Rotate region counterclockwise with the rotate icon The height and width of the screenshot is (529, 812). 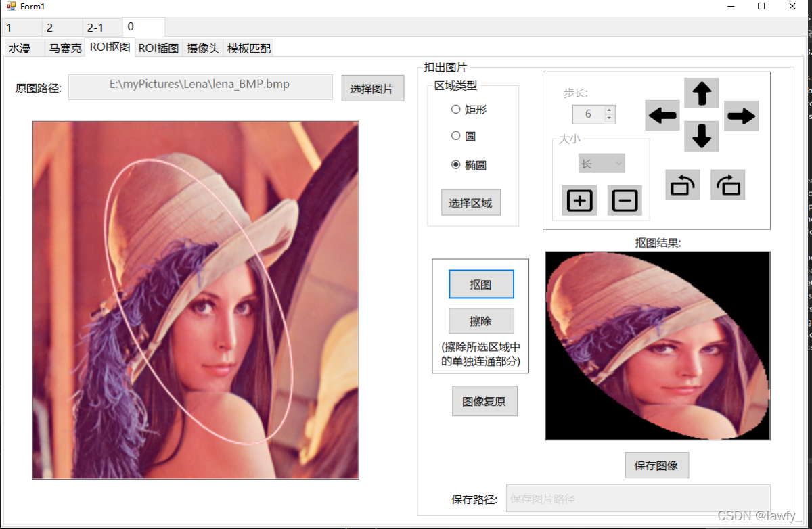[682, 185]
